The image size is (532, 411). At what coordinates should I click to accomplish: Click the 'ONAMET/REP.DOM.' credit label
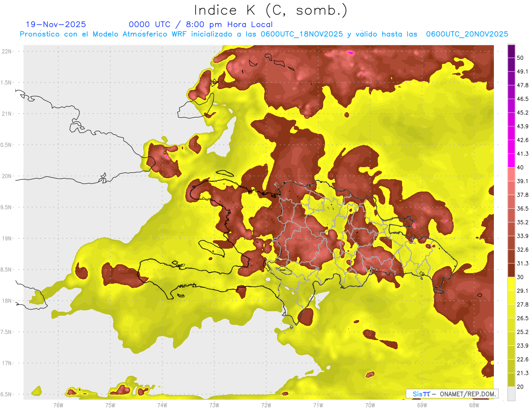coord(467,394)
